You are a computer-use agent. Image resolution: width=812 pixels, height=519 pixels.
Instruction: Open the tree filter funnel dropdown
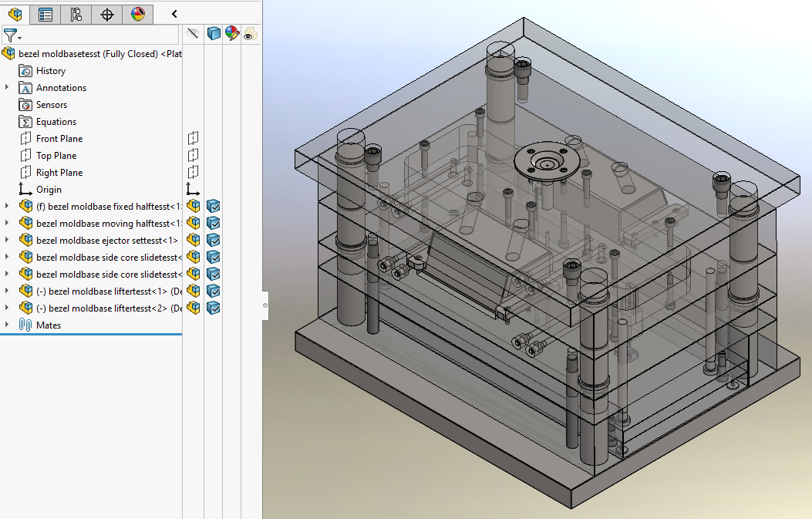coord(12,35)
